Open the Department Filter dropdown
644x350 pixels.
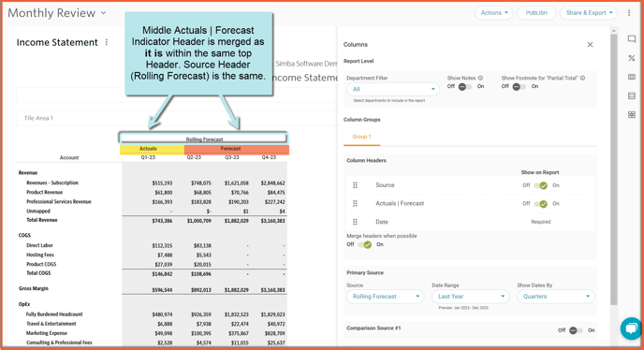393,89
